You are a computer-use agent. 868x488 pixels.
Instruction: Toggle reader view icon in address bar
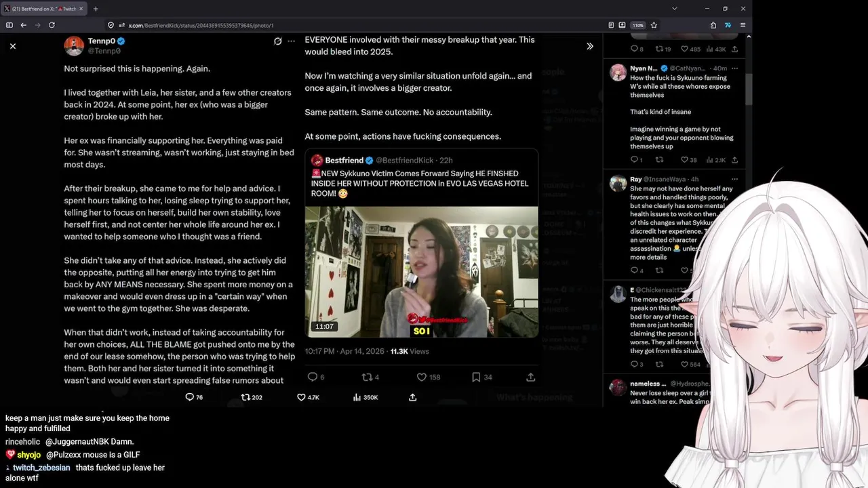click(612, 25)
